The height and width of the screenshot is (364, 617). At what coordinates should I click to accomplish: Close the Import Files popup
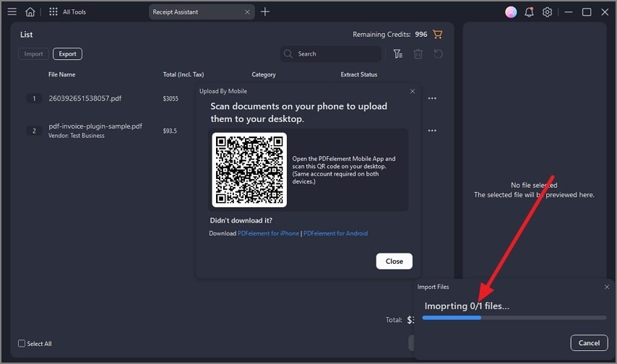(607, 287)
